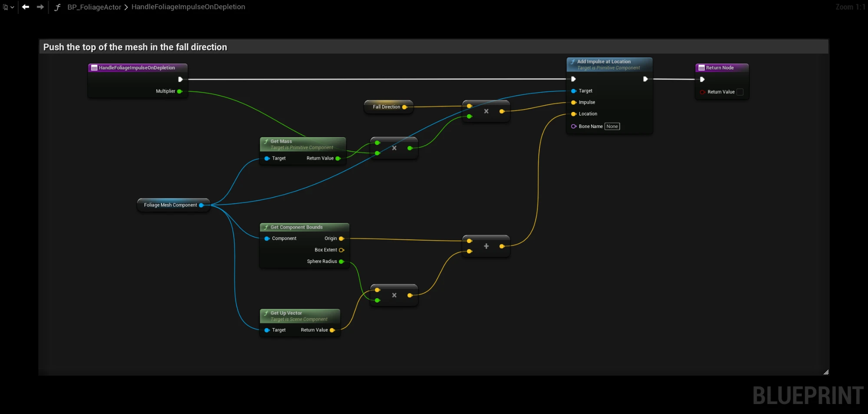The image size is (868, 414).
Task: Select the Get Mass node header
Action: point(302,145)
